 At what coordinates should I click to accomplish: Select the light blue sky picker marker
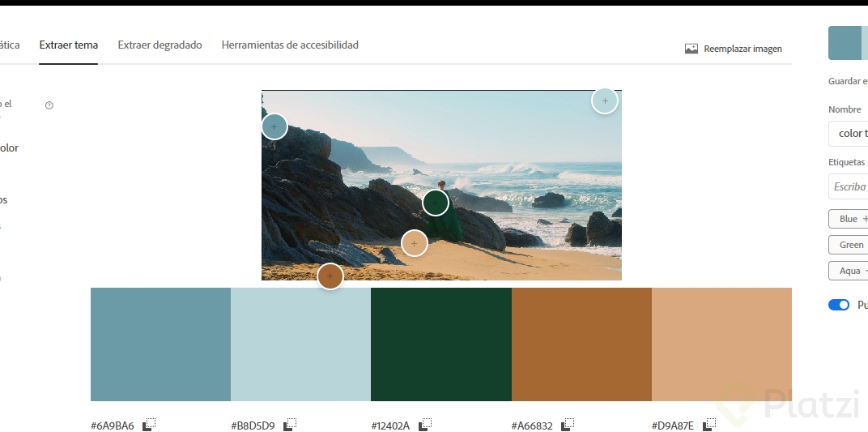[604, 101]
